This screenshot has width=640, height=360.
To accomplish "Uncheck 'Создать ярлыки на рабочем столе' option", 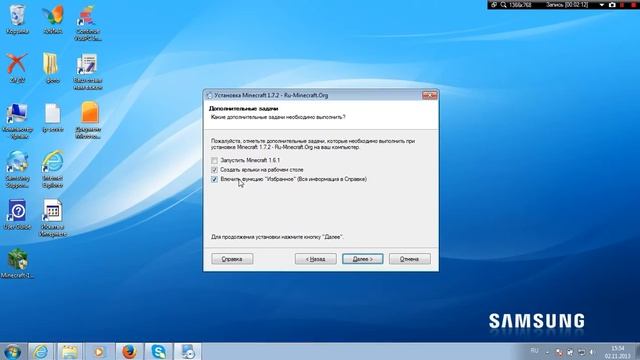I will (214, 170).
